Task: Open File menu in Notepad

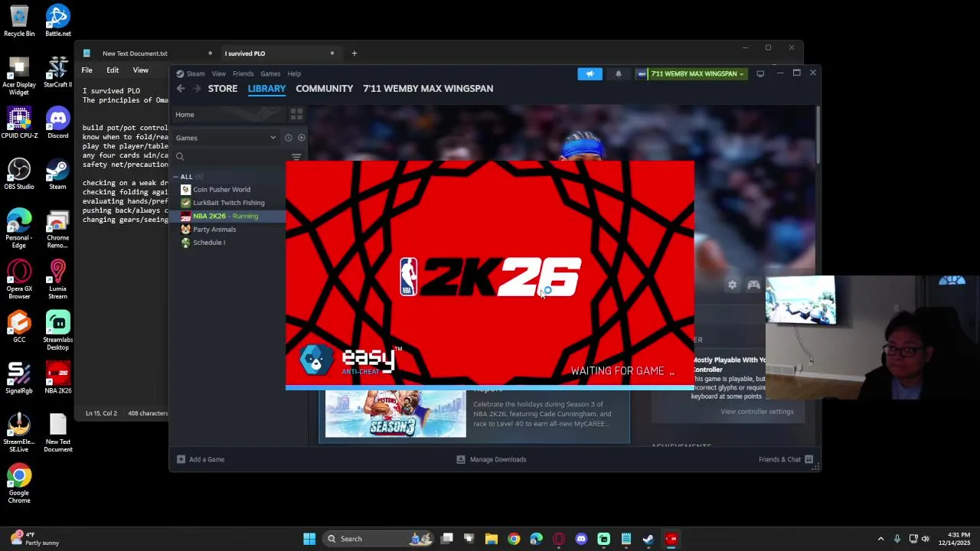Action: 87,70
